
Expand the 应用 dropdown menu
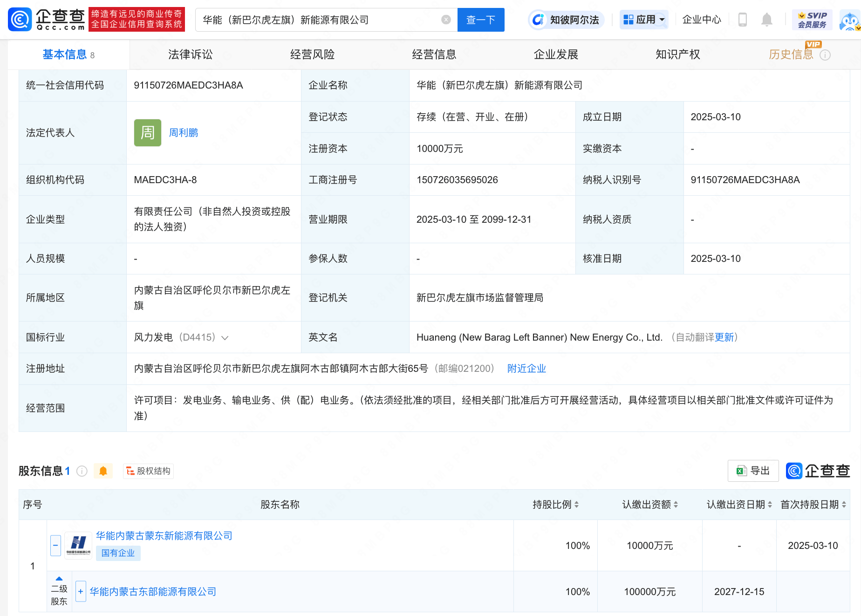pos(644,20)
